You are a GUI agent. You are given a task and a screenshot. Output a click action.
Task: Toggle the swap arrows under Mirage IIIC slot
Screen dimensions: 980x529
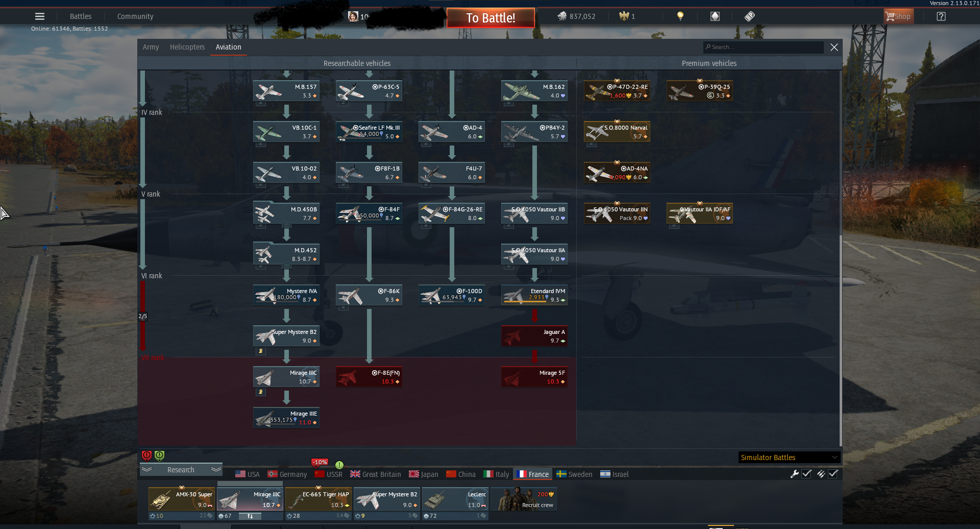(x=250, y=516)
